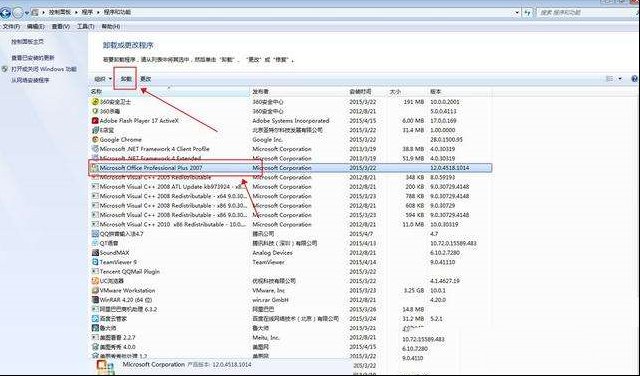The image size is (640, 376).
Task: Open the 控制面板主页 link
Action: [x=27, y=42]
